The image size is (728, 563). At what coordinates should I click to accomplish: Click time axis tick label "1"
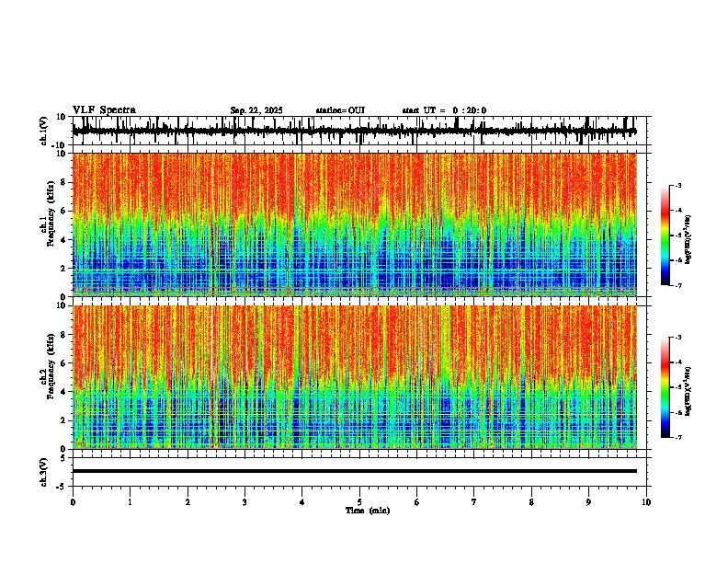tap(130, 502)
